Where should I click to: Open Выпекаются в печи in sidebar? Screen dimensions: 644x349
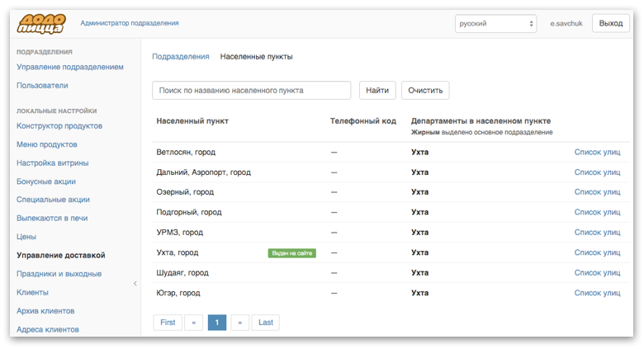(52, 218)
